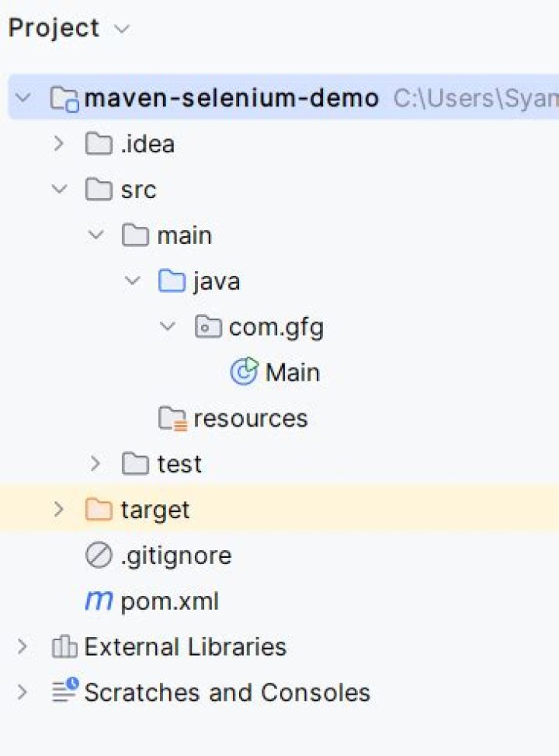
Task: Collapse the src folder
Action: click(x=59, y=189)
